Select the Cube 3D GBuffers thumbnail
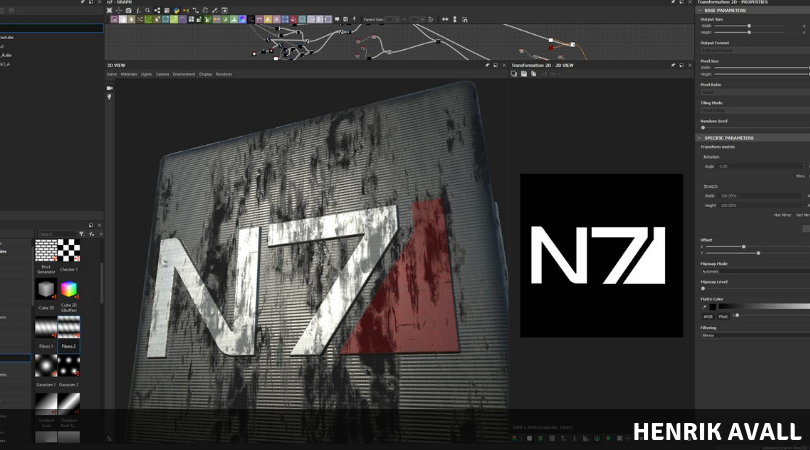Viewport: 810px width, 450px height. coord(69,289)
